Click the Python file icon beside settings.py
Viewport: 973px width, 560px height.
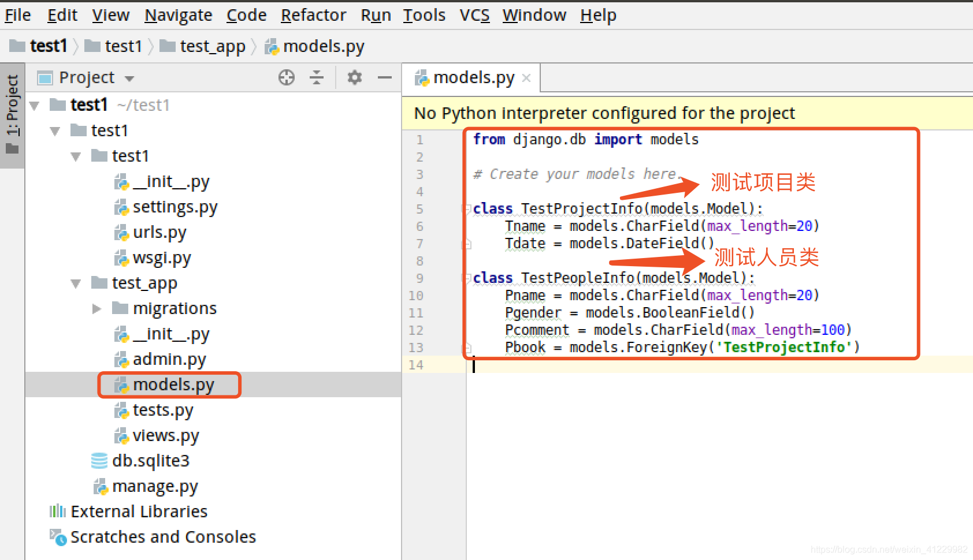121,207
